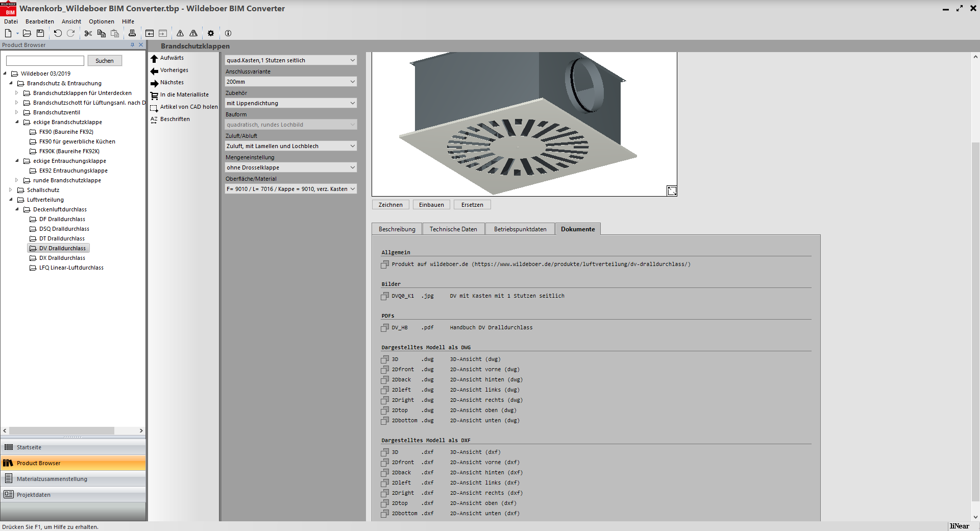Open Anschlussvariante 200mm dropdown

pyautogui.click(x=291, y=82)
